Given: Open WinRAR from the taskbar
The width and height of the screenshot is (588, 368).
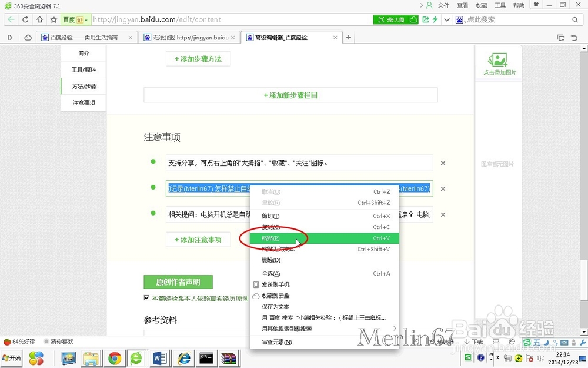Looking at the screenshot, I should click(x=229, y=358).
